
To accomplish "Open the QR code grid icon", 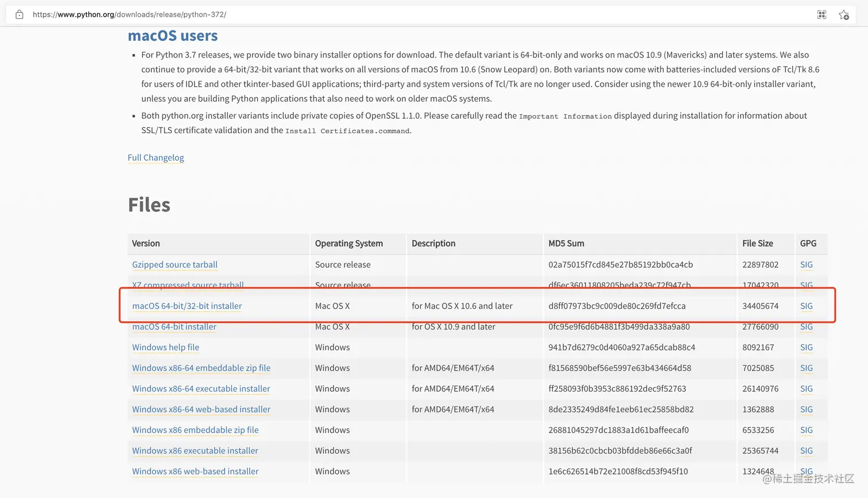I will [821, 15].
